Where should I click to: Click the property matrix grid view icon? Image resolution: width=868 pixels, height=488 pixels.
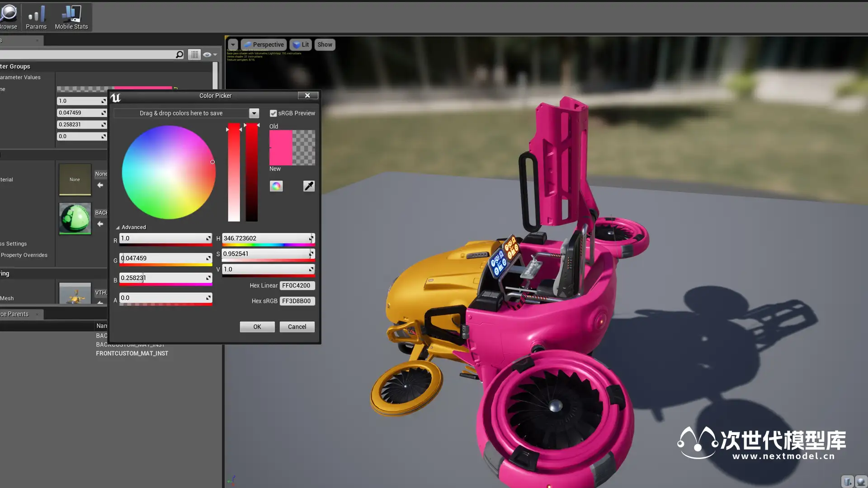(194, 55)
